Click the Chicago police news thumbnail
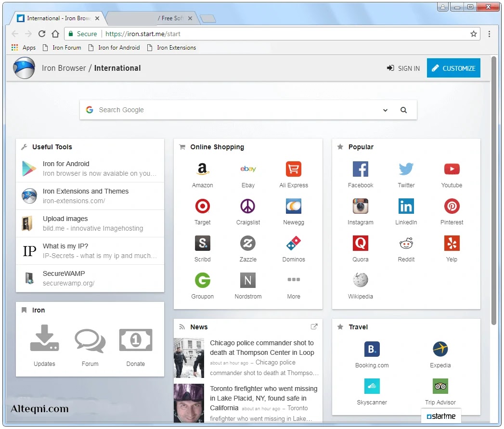Image resolution: width=504 pixels, height=429 pixels. point(189,358)
